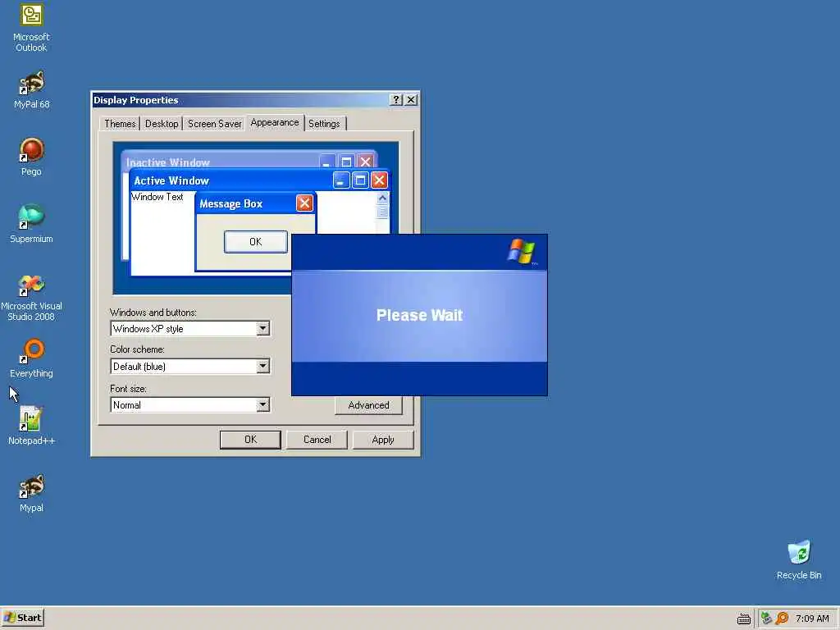
Task: Select the MyPal 68 desktop shortcut
Action: point(31,90)
